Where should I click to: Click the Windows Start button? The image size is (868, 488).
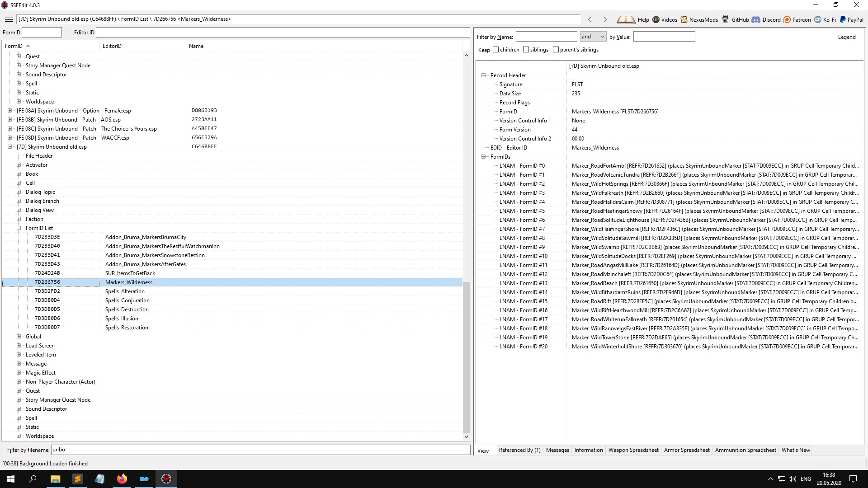[11, 479]
